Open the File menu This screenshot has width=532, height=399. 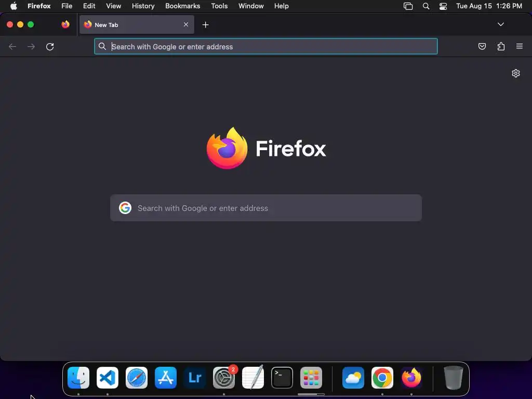coord(67,6)
